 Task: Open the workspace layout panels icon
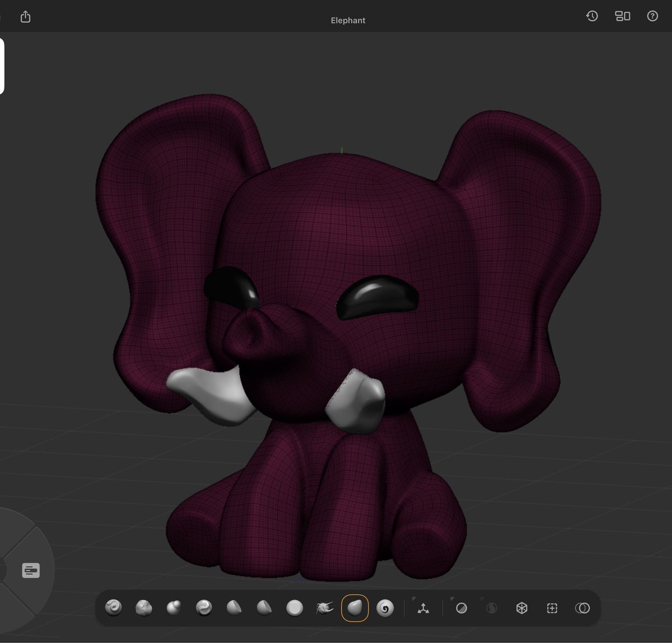(x=623, y=16)
